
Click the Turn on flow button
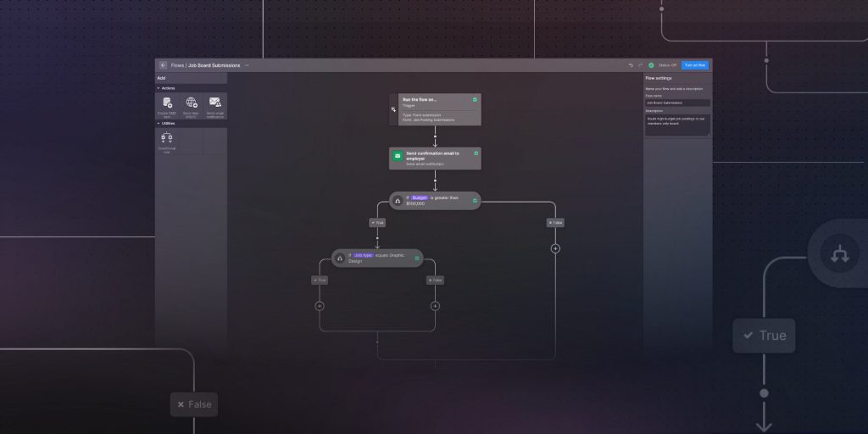click(695, 65)
